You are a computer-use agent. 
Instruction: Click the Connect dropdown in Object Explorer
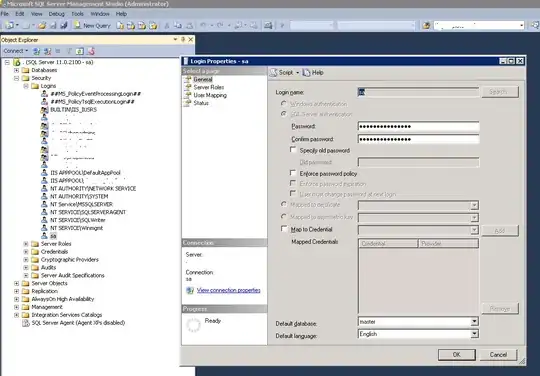point(15,51)
